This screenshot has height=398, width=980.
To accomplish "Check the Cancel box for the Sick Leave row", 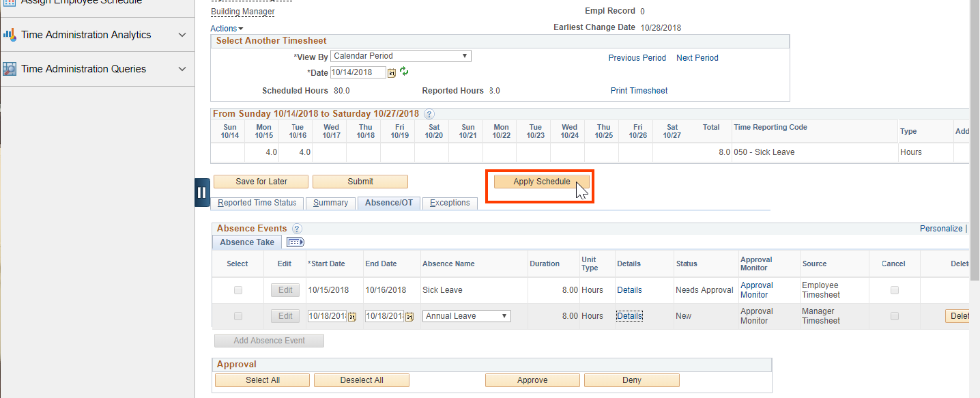I will (894, 289).
